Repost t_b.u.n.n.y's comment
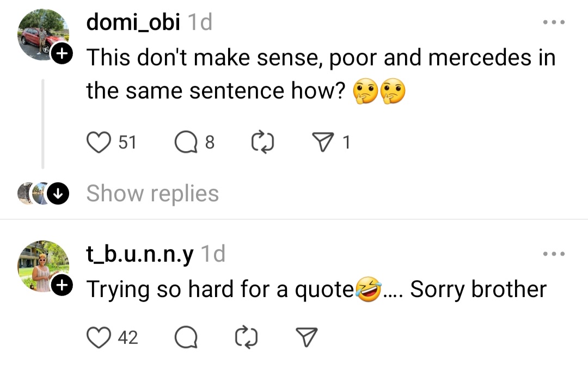This screenshot has width=588, height=365. pos(247,338)
